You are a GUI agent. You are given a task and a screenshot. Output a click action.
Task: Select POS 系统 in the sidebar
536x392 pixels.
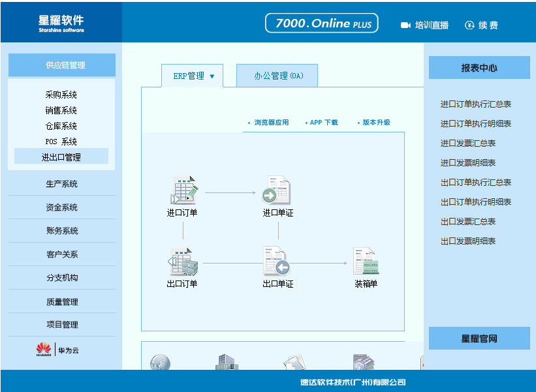[61, 142]
